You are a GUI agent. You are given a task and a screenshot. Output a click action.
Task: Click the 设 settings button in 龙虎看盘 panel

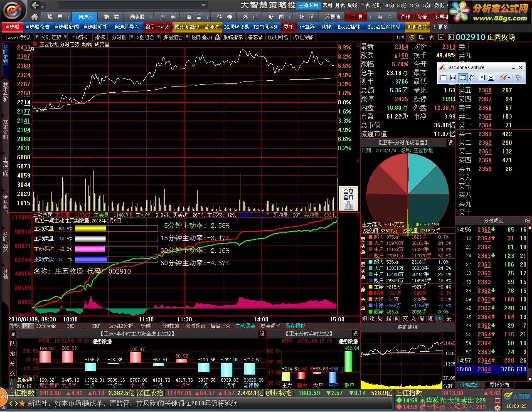pos(450,142)
